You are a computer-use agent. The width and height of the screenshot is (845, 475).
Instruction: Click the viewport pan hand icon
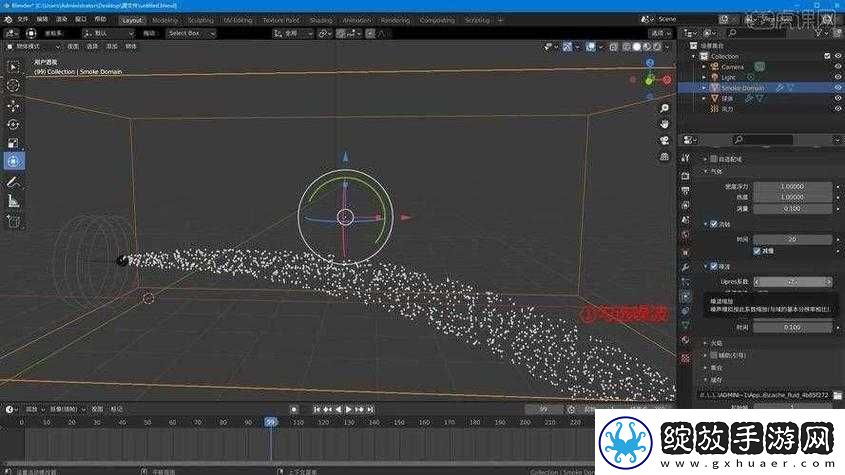click(664, 125)
